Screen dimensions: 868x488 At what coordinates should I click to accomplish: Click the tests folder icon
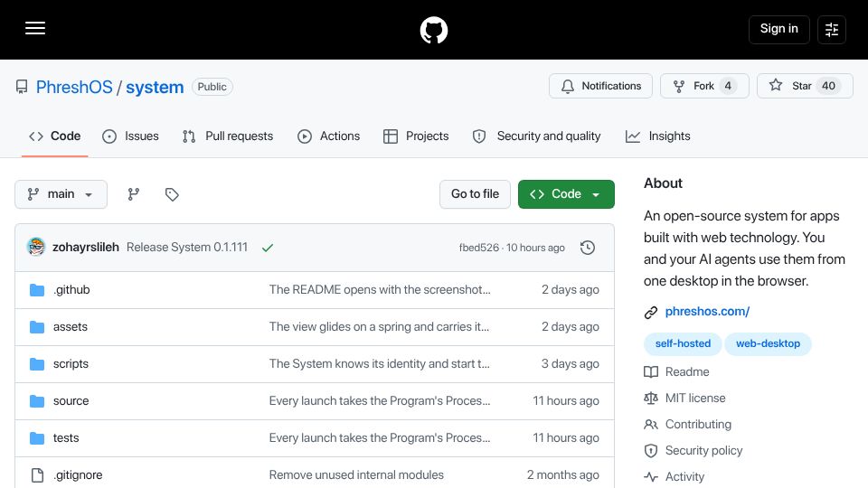pyautogui.click(x=37, y=438)
